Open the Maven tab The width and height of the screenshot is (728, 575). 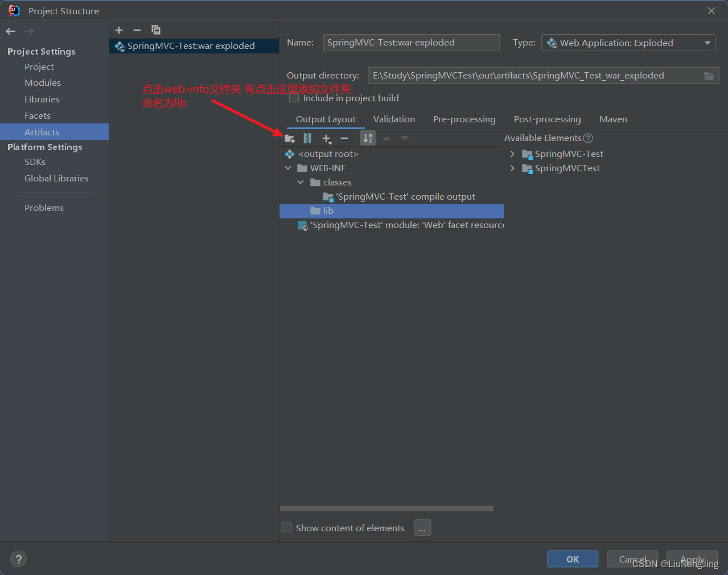click(x=613, y=119)
